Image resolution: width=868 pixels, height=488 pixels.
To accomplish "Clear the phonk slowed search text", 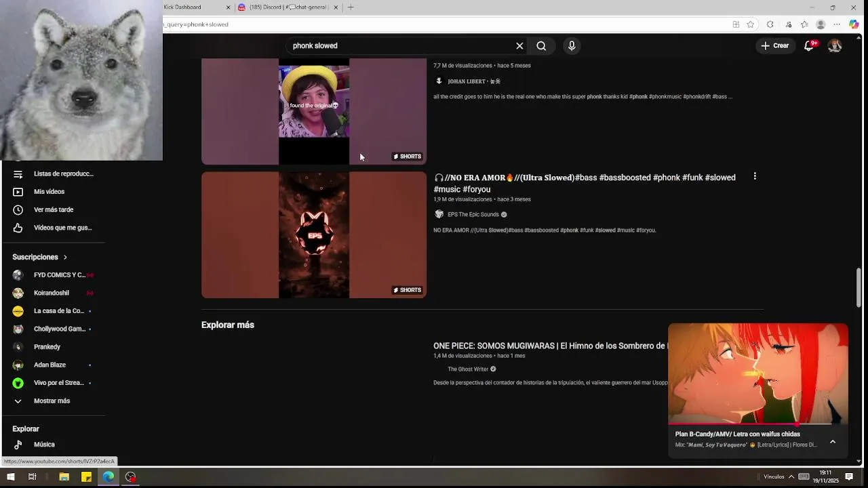I will [x=519, y=46].
